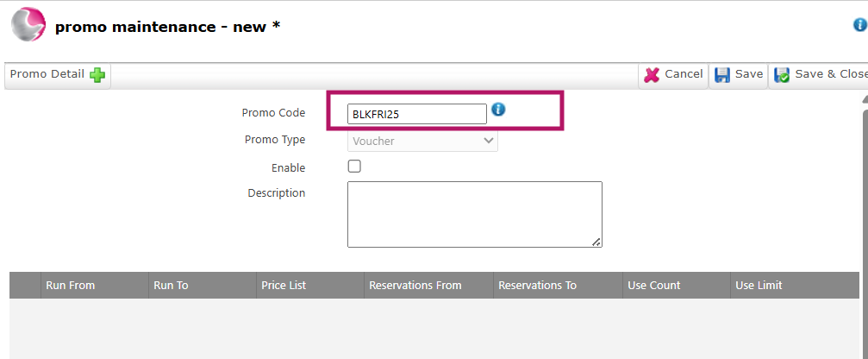Click the vertical scrollbar up arrow
Screen dimensions: 868x359
point(865,99)
